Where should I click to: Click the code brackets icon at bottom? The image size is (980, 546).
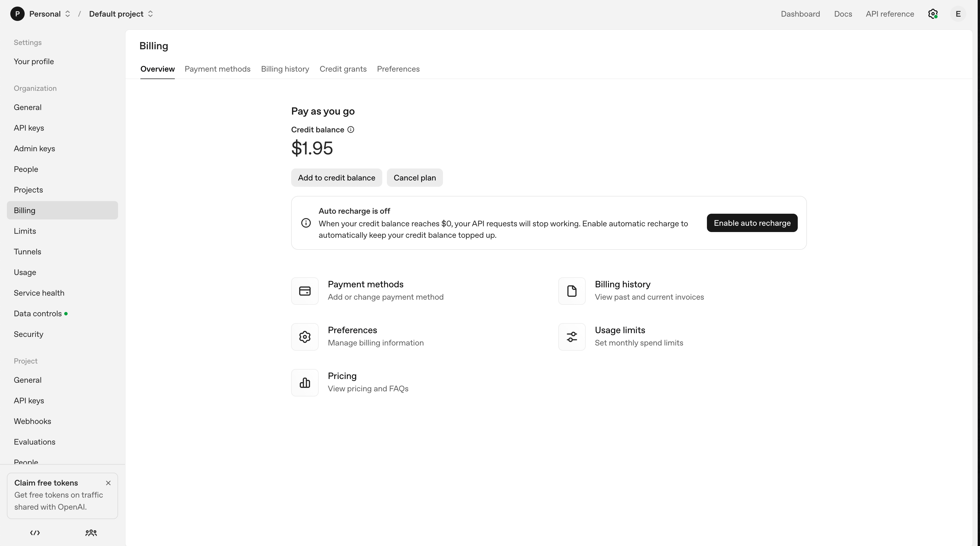[35, 533]
